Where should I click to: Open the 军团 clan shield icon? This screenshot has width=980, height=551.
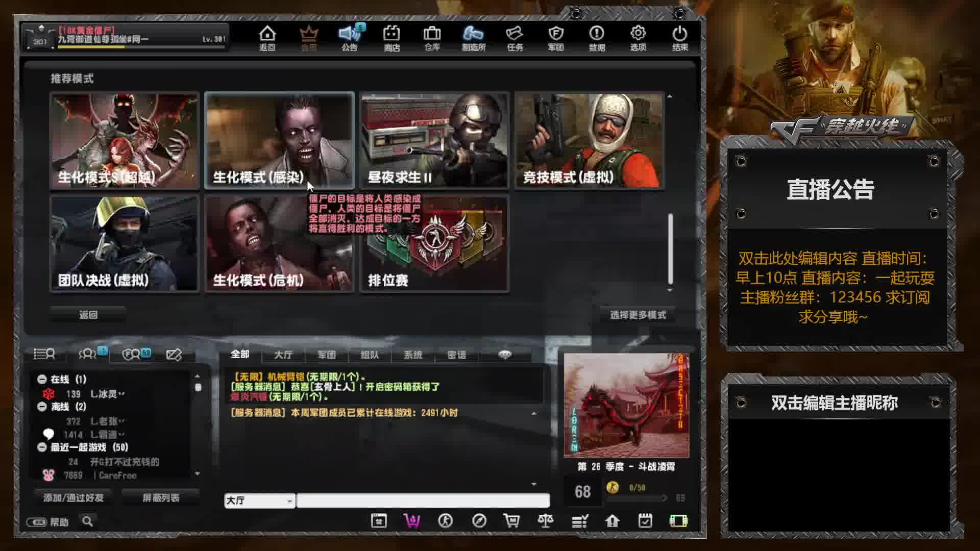pos(555,38)
